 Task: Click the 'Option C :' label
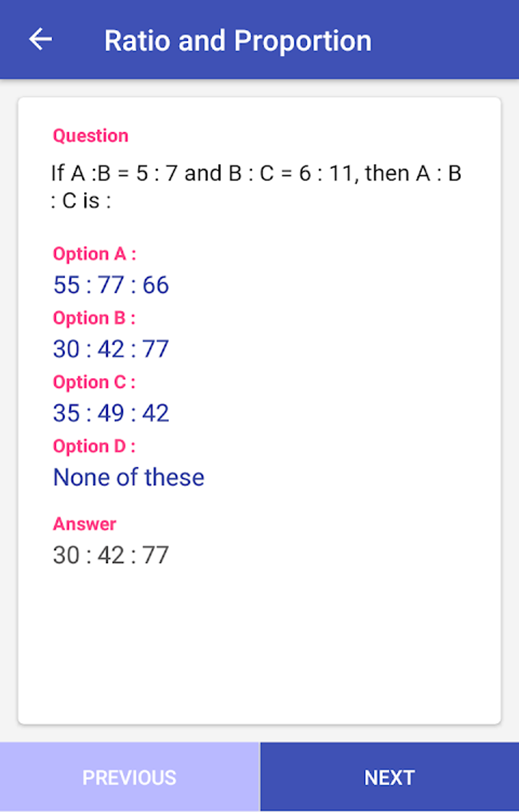(x=95, y=382)
